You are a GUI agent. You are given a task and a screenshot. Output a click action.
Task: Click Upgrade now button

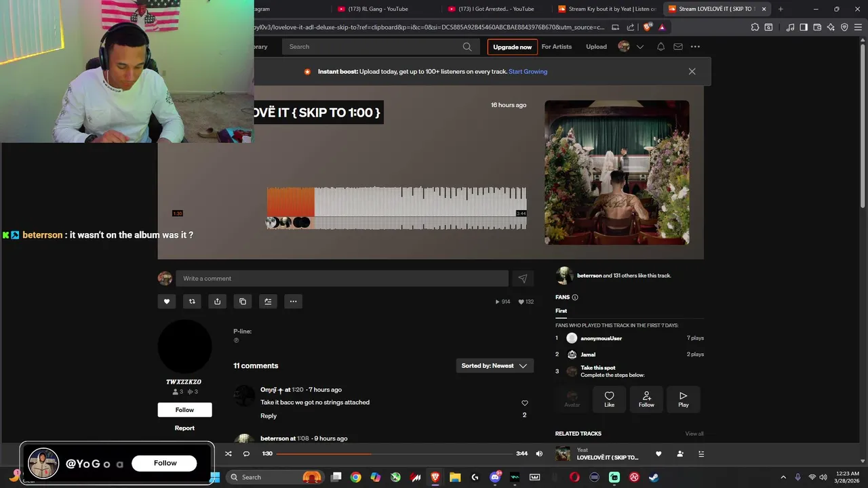click(512, 47)
